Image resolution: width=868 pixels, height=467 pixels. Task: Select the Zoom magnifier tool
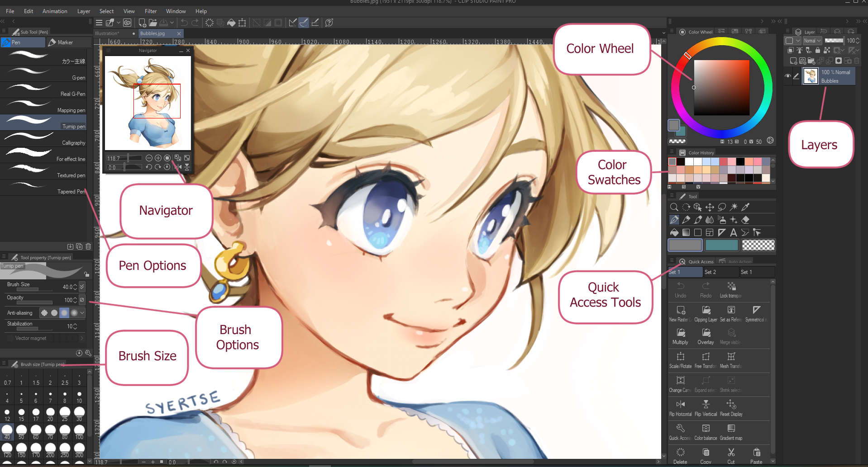tap(674, 207)
